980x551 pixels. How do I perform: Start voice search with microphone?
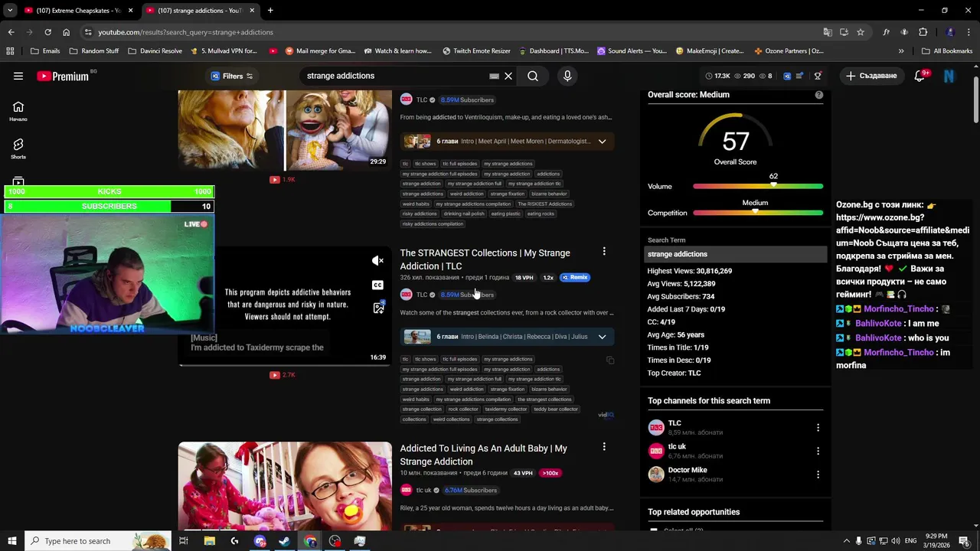[x=567, y=76]
